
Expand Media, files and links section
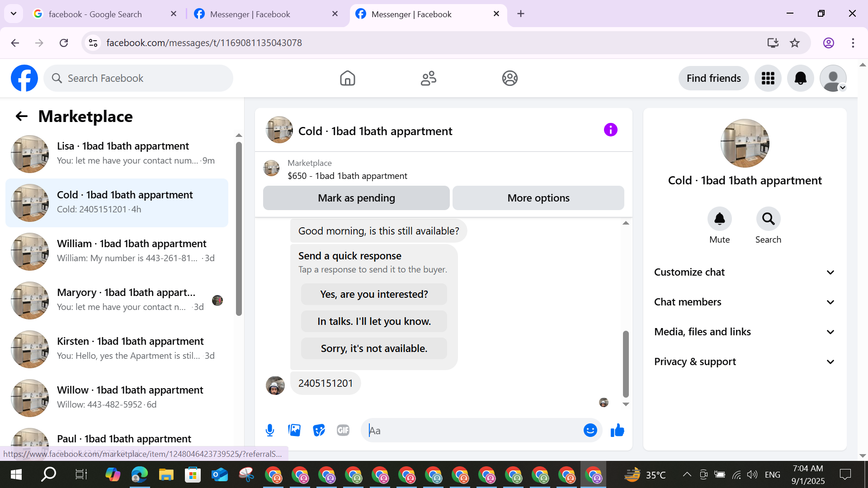coord(745,332)
